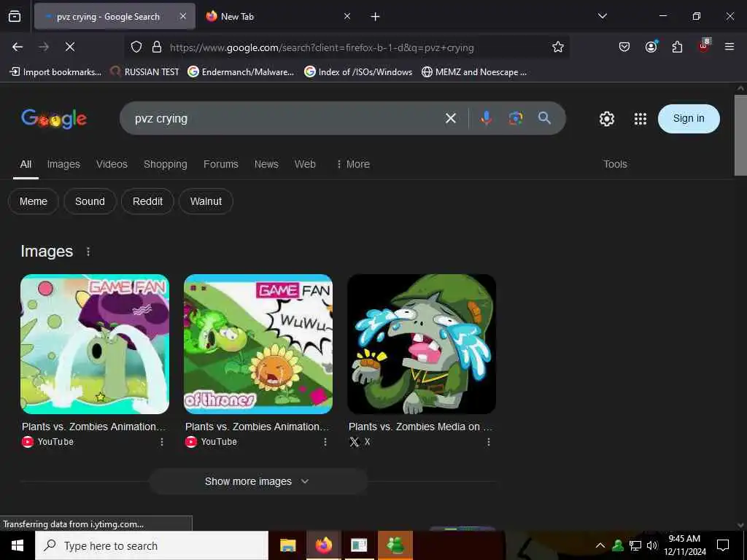Close the pvz crying search tab
The width and height of the screenshot is (747, 560).
pyautogui.click(x=183, y=16)
